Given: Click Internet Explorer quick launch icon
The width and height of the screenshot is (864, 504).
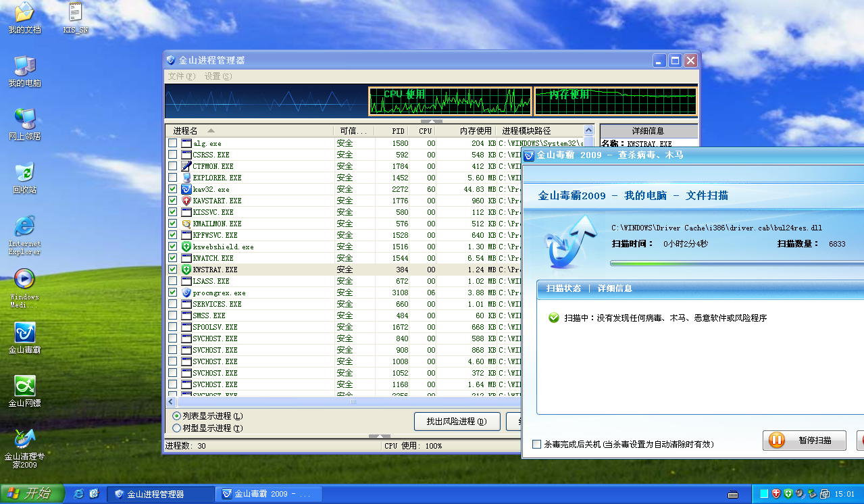Looking at the screenshot, I should click(x=79, y=494).
